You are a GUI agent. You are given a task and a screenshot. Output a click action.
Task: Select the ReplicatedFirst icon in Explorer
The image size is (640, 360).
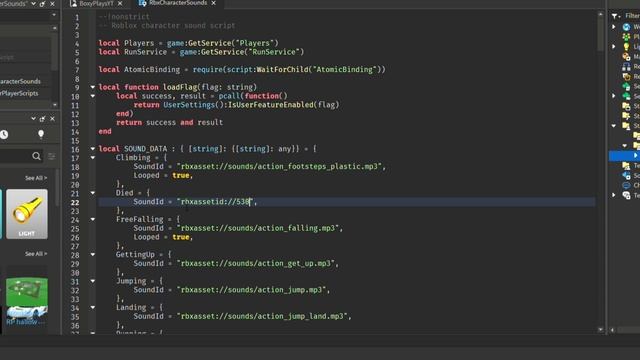[x=626, y=67]
